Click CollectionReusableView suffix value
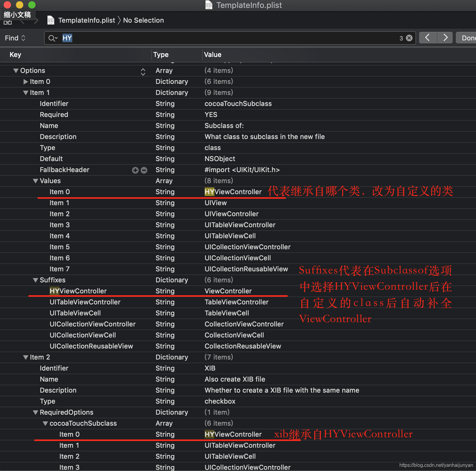The width and height of the screenshot is (476, 471). 243,346
